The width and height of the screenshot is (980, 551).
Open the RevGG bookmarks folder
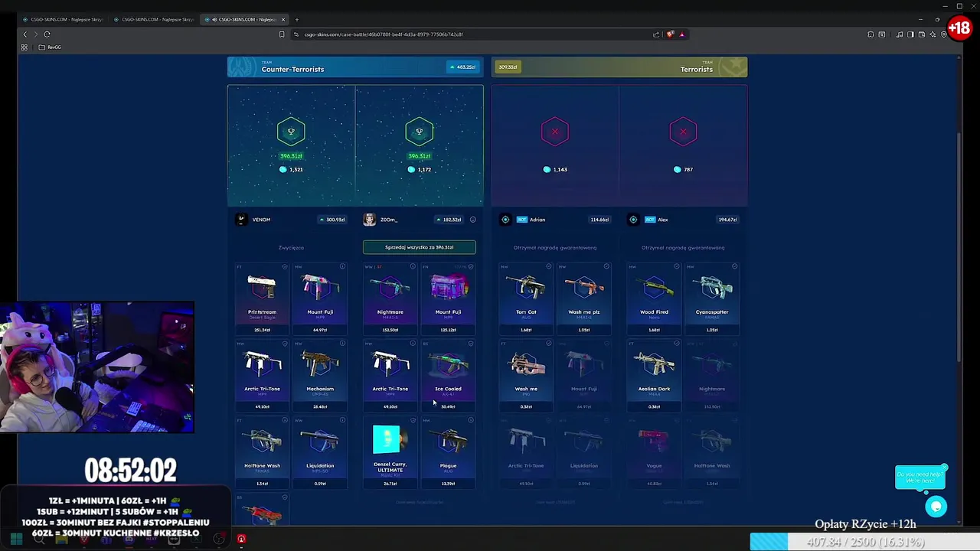coord(51,47)
